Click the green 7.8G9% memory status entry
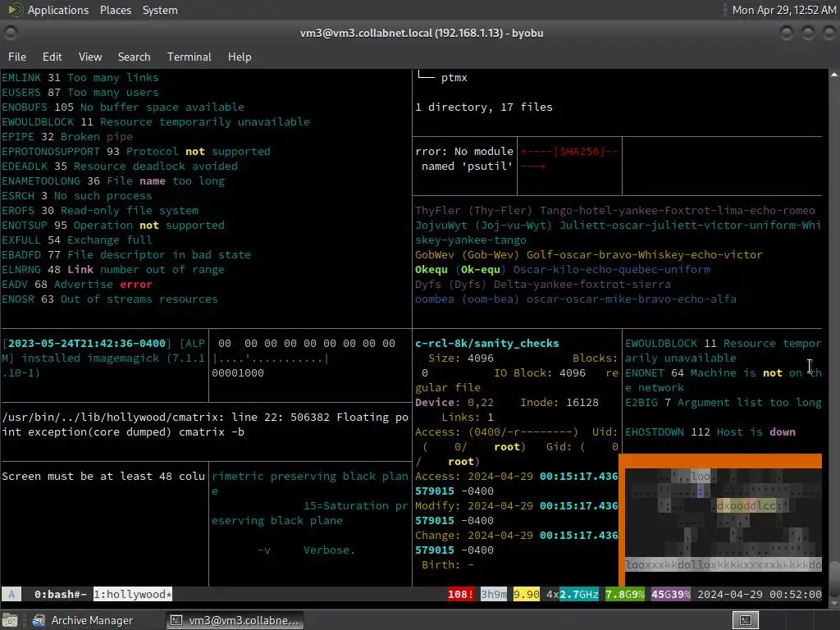This screenshot has width=840, height=630. (x=624, y=594)
